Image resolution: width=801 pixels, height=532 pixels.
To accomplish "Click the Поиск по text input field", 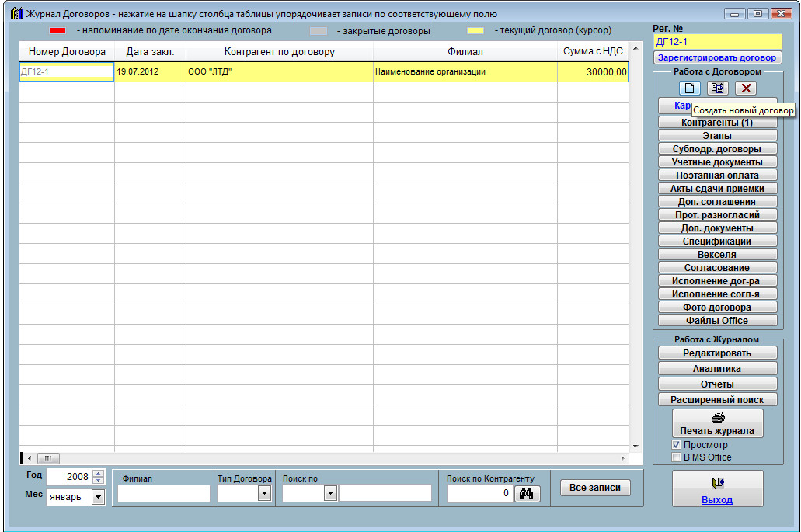I will pos(385,493).
